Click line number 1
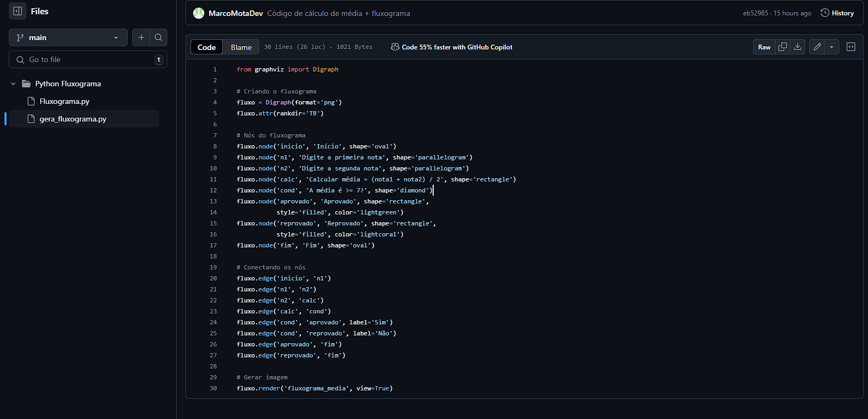The height and width of the screenshot is (419, 868). pos(215,69)
